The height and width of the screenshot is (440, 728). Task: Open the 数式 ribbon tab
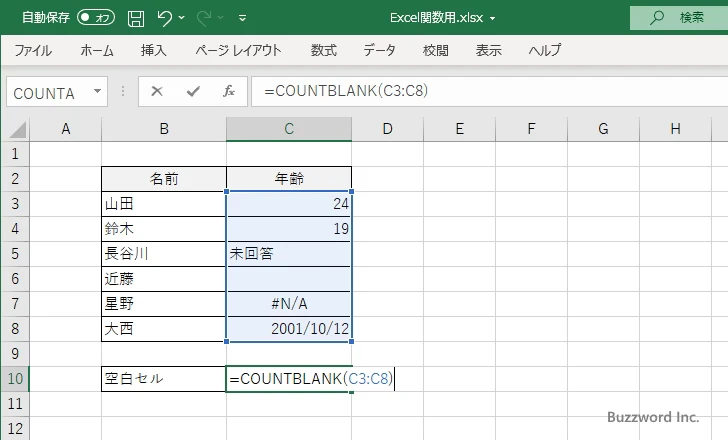[x=324, y=50]
